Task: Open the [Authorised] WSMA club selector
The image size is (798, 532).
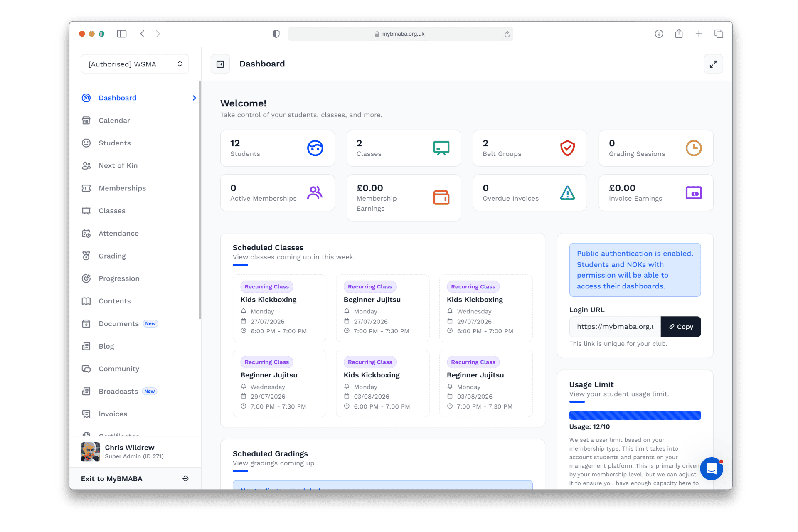Action: point(135,64)
